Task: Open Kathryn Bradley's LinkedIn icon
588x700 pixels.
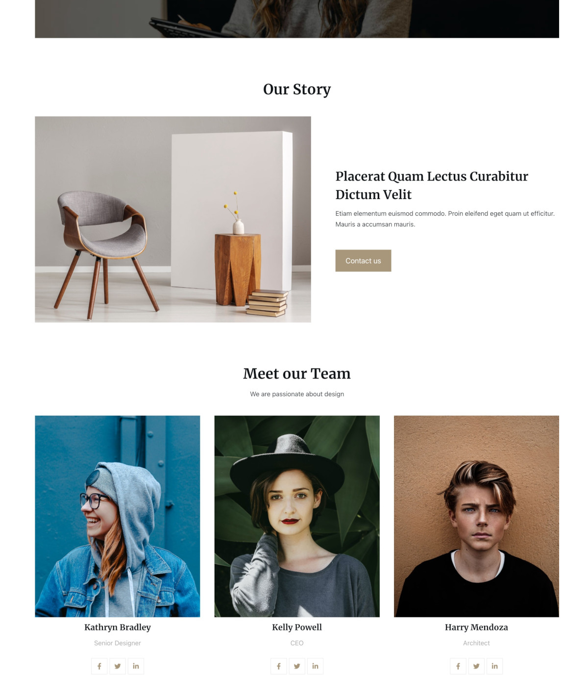Action: pyautogui.click(x=136, y=666)
